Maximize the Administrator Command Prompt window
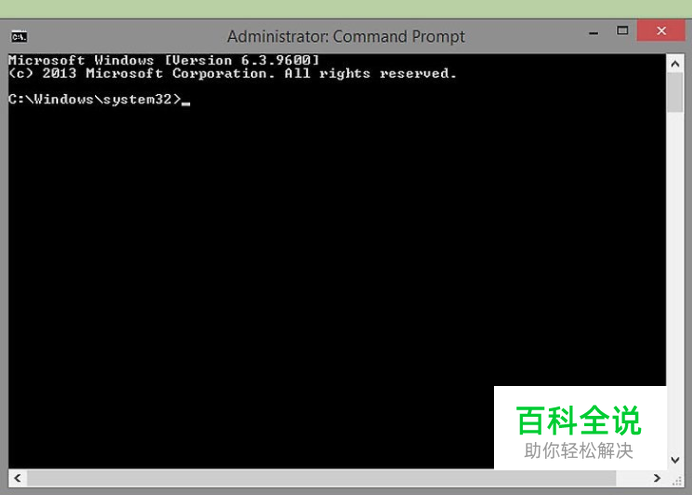 tap(622, 30)
